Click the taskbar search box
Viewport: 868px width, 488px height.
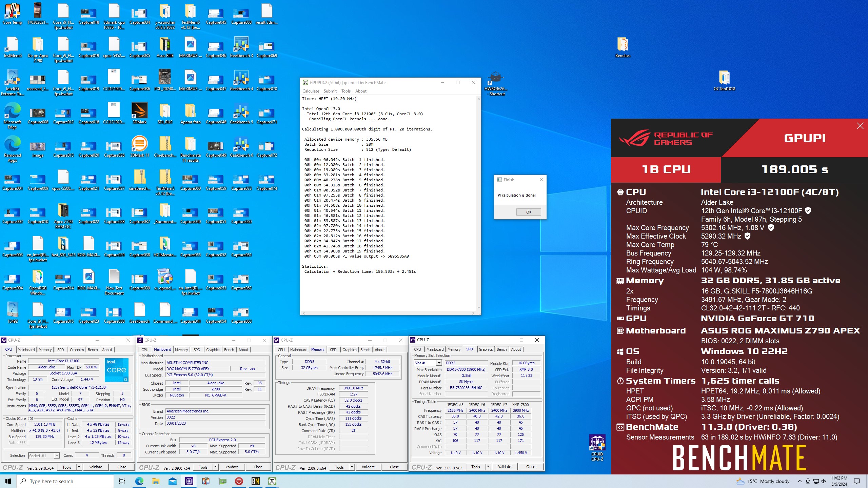tap(65, 481)
